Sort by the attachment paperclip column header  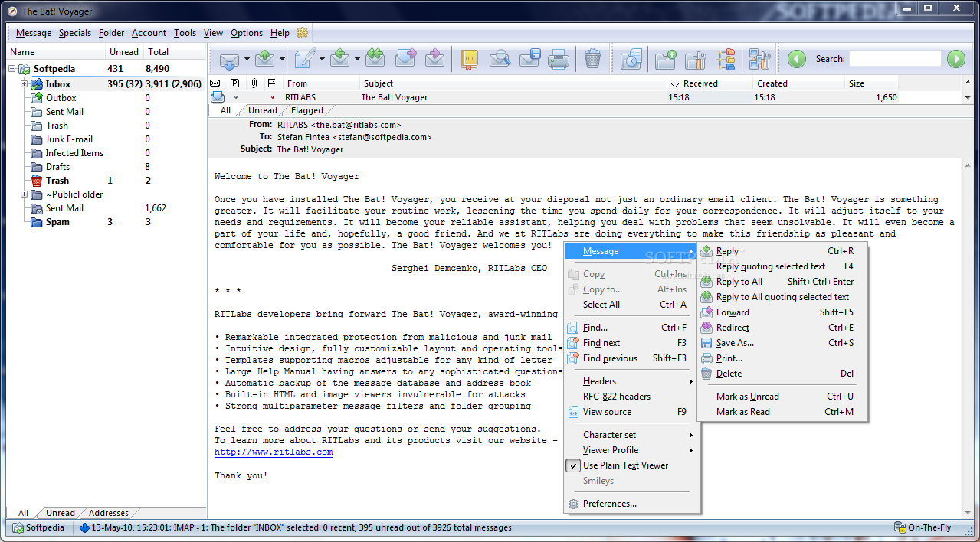coord(253,83)
